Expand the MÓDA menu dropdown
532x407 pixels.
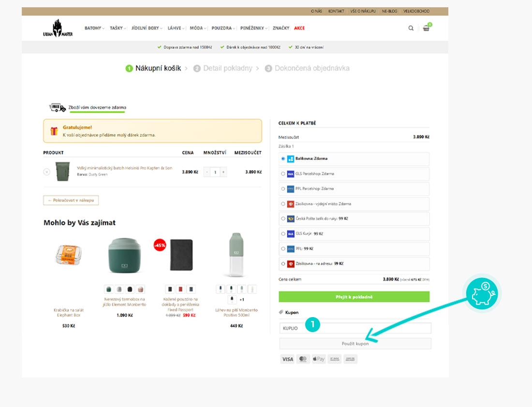click(198, 28)
